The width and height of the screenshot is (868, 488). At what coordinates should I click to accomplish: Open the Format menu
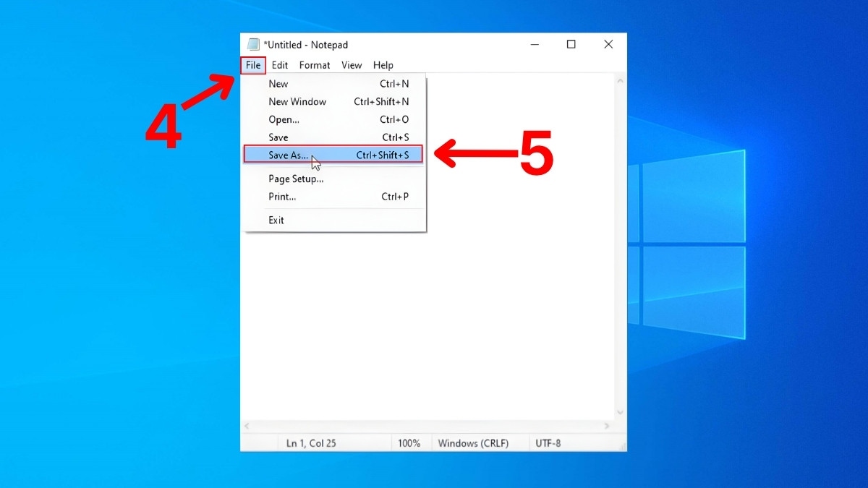pyautogui.click(x=315, y=65)
